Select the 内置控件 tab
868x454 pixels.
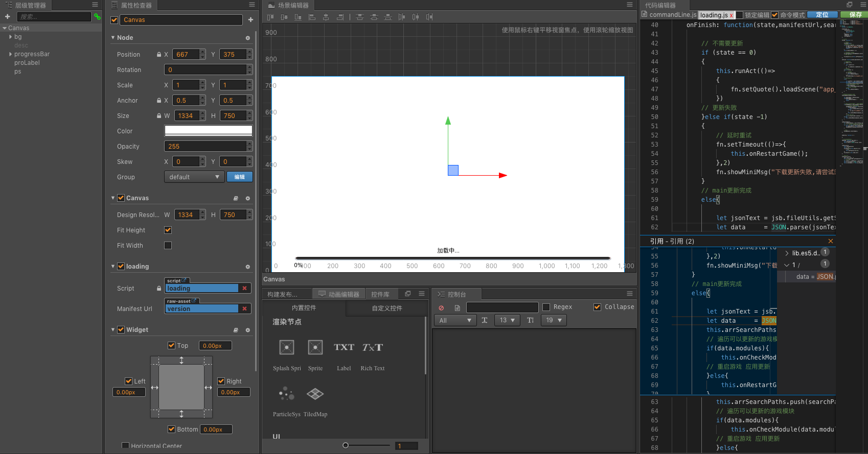point(304,308)
